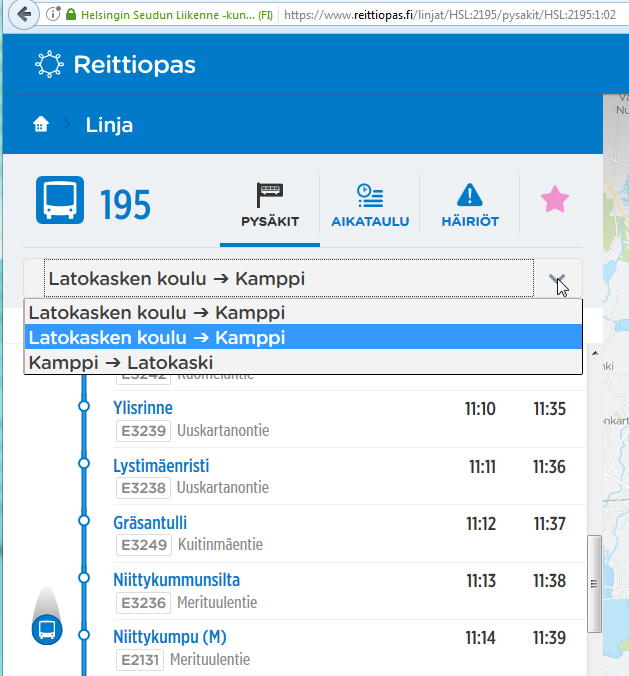Click the blue bus 195 icon
This screenshot has height=676, width=629.
point(60,200)
